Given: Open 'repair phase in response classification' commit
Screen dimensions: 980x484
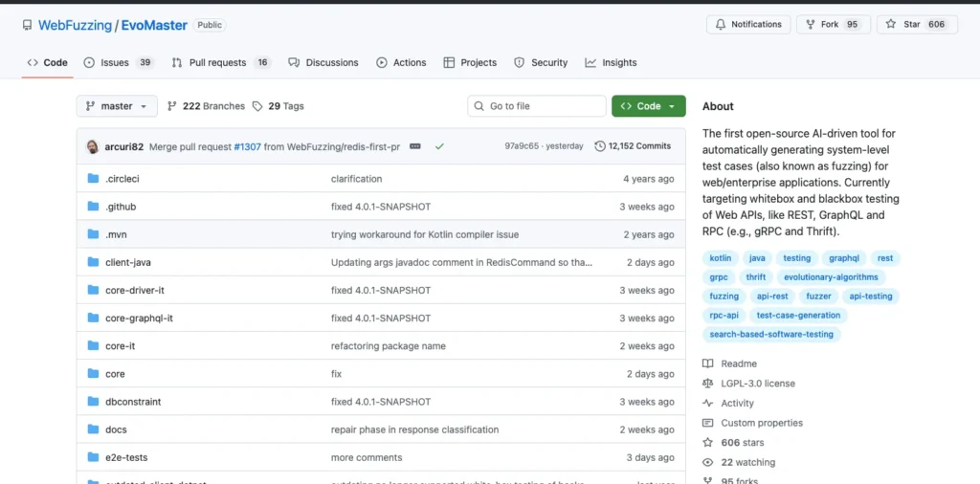Looking at the screenshot, I should pos(415,429).
